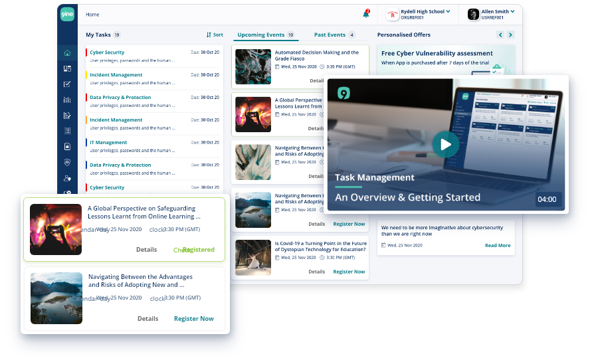Click Details on the Navigating Between popup card
Image resolution: width=592 pixels, height=364 pixels.
point(148,319)
